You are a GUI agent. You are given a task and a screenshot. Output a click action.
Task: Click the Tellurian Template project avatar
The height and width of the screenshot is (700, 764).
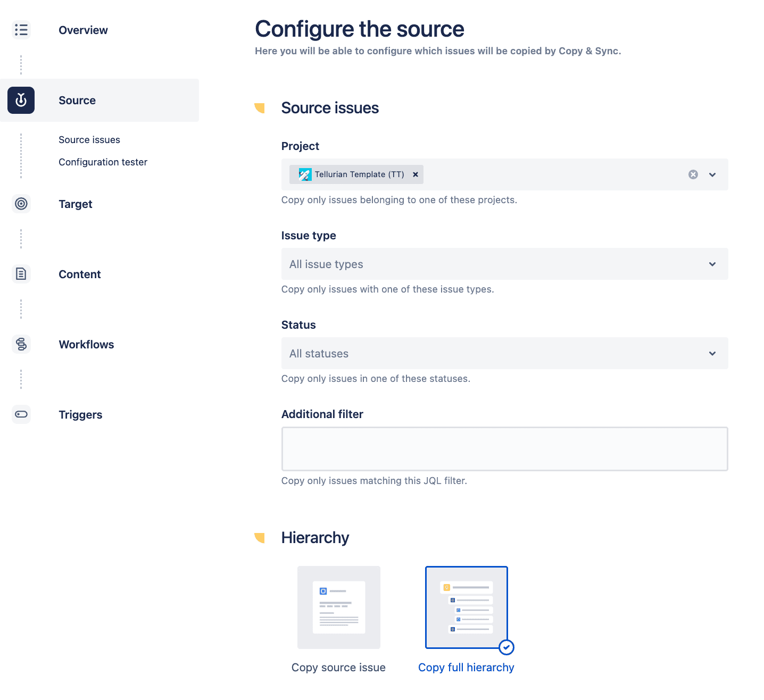click(x=304, y=174)
